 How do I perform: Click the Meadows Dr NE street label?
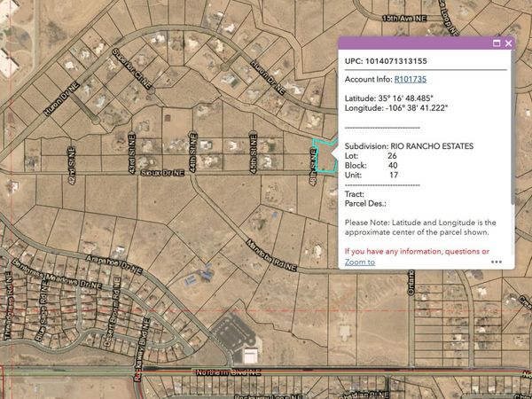pos(74,281)
